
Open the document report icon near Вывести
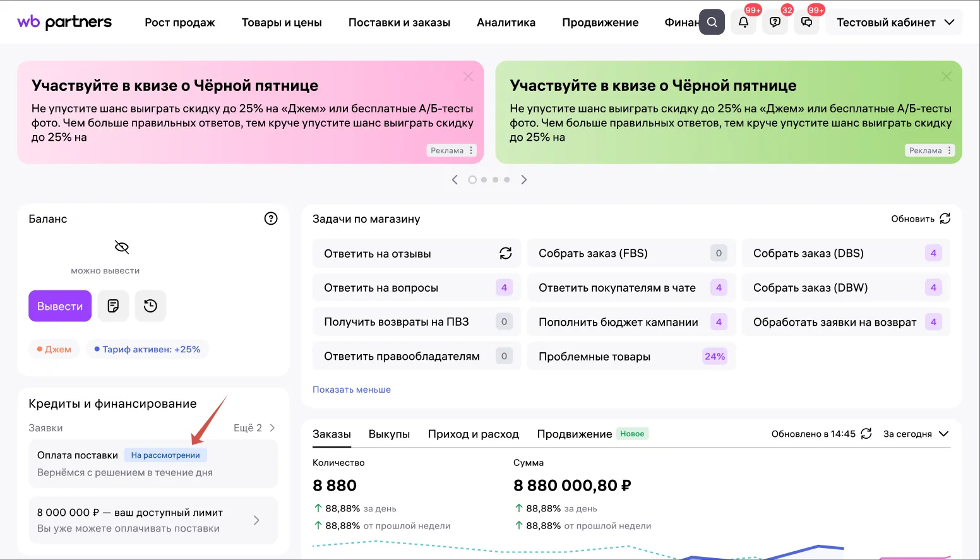click(x=113, y=306)
